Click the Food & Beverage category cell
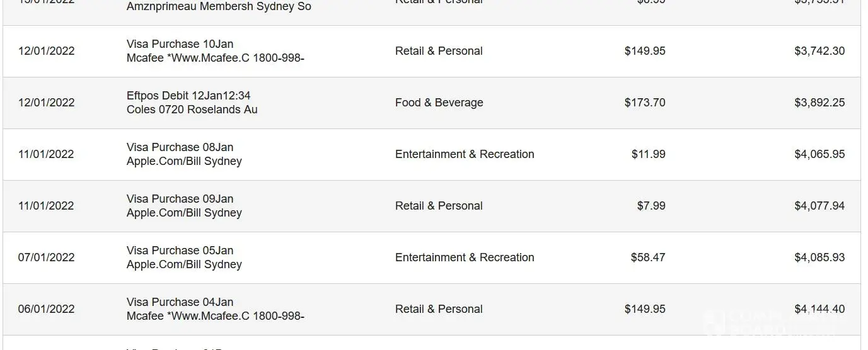 pos(439,103)
